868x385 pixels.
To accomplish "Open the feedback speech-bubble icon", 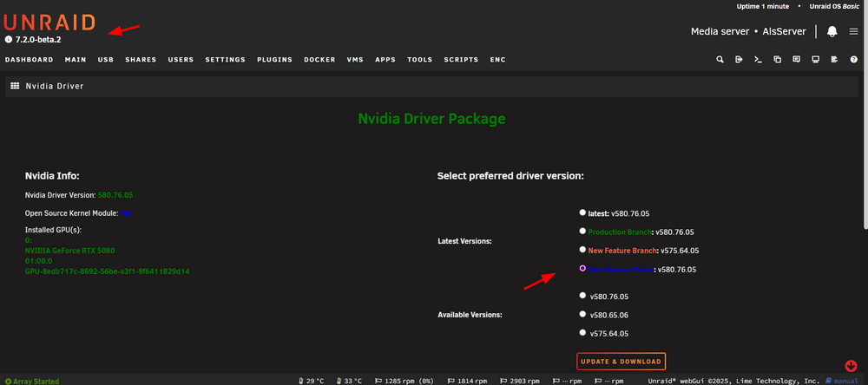I will point(796,60).
